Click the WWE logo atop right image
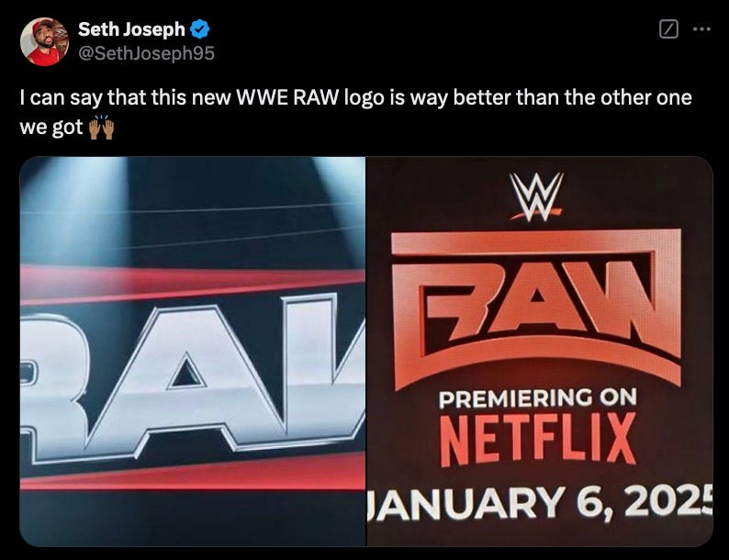This screenshot has height=560, width=729. click(536, 196)
